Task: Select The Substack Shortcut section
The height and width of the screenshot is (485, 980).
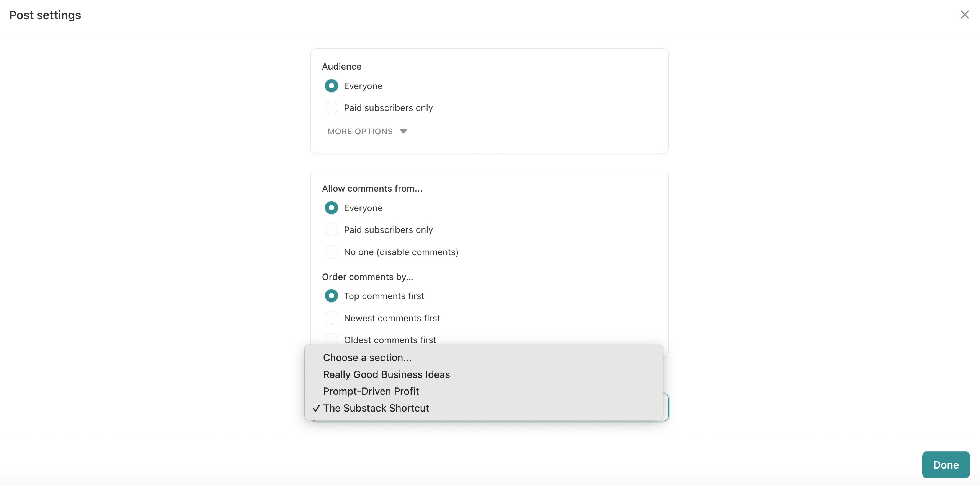Action: pos(376,408)
